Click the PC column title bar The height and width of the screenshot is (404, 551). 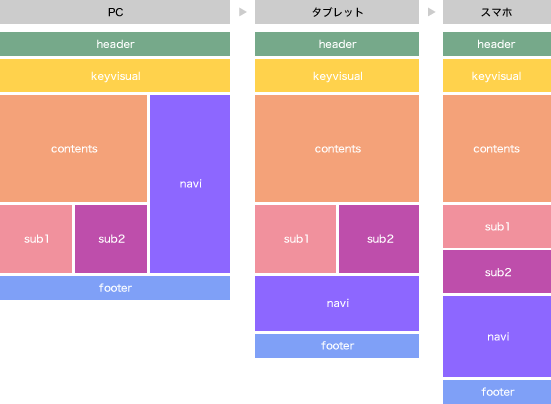coord(115,12)
